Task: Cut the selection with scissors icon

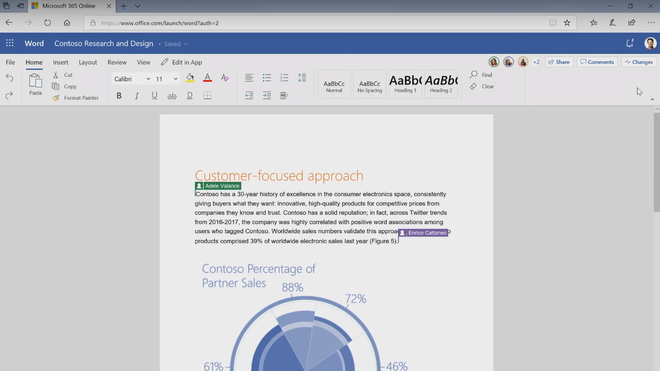Action: pos(56,75)
